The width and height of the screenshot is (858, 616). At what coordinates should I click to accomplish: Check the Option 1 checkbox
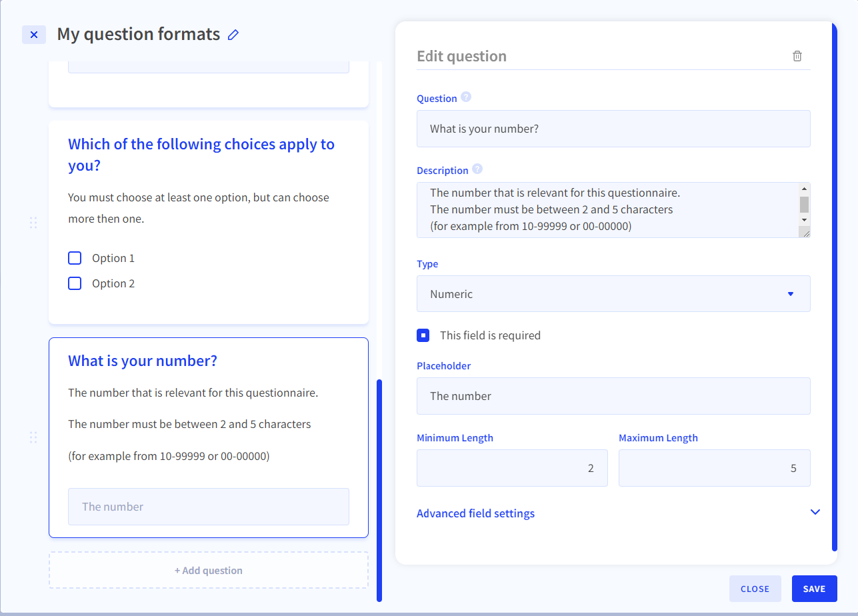click(x=75, y=258)
